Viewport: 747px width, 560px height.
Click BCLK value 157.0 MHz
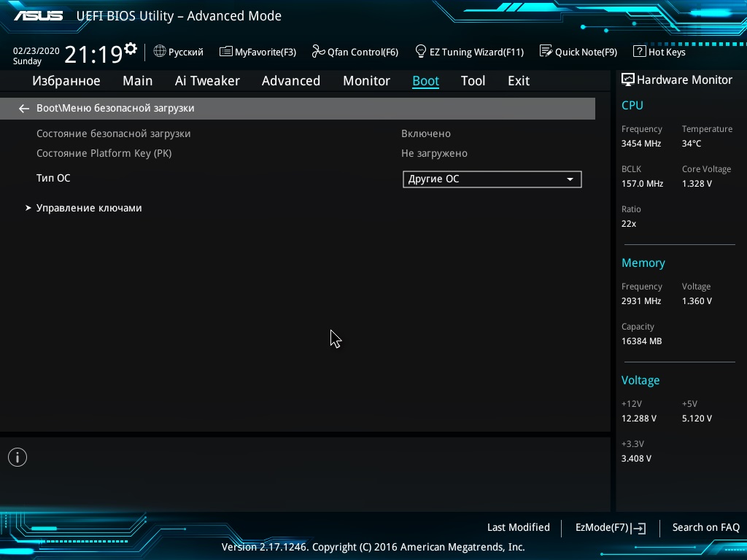tap(642, 183)
